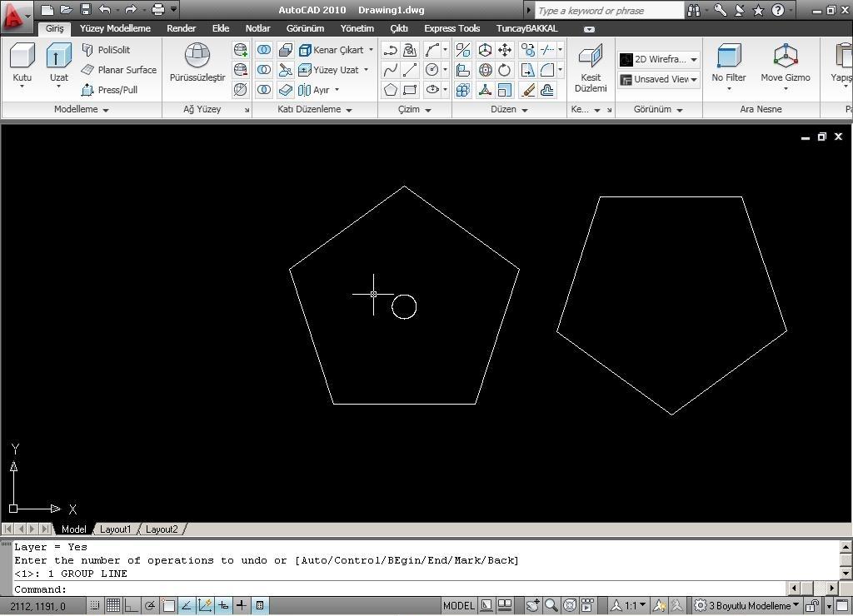Image resolution: width=853 pixels, height=616 pixels.
Task: Toggle the MODEL space button
Action: click(x=458, y=606)
